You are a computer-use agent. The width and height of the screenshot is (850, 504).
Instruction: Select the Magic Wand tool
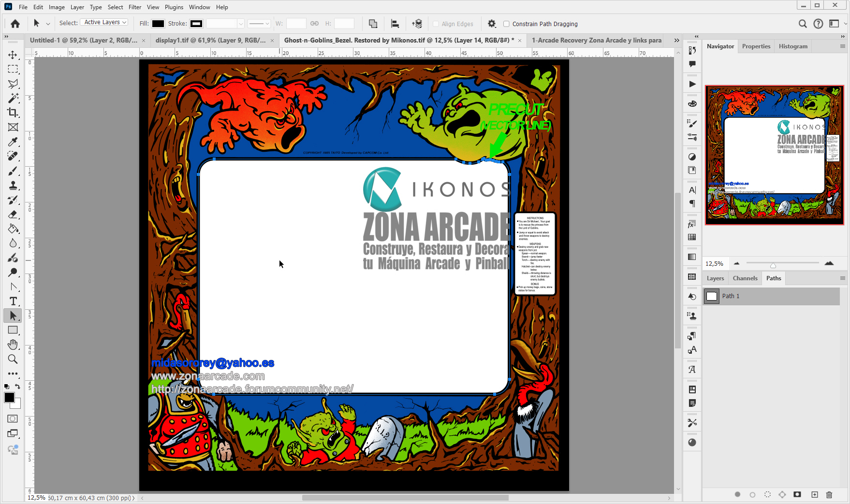13,98
